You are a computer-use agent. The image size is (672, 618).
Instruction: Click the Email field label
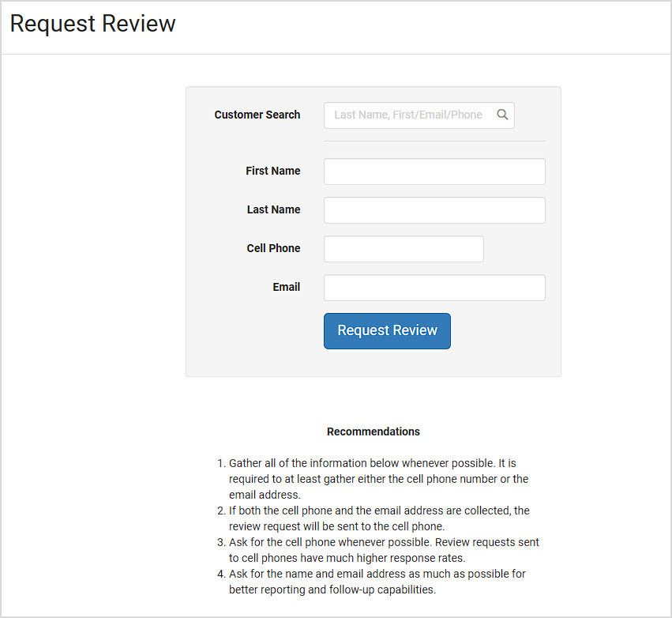pos(287,287)
